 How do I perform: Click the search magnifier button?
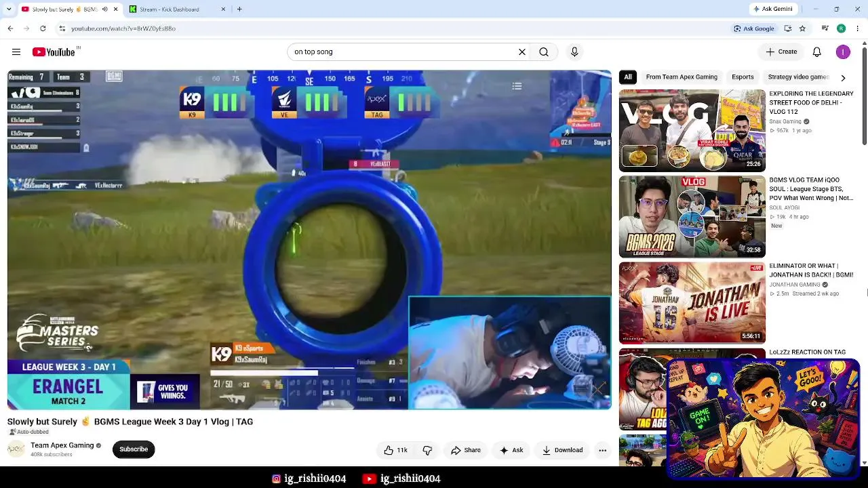pyautogui.click(x=544, y=52)
